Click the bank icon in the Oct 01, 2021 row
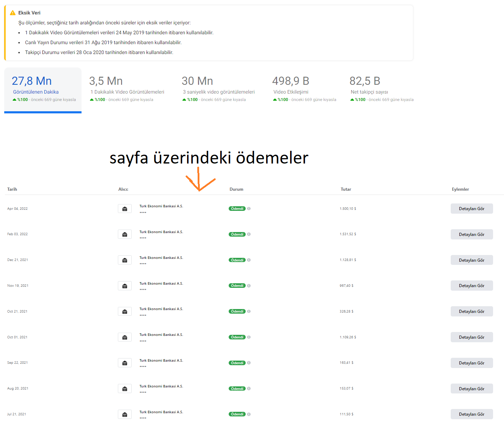504x433 pixels. 125,337
